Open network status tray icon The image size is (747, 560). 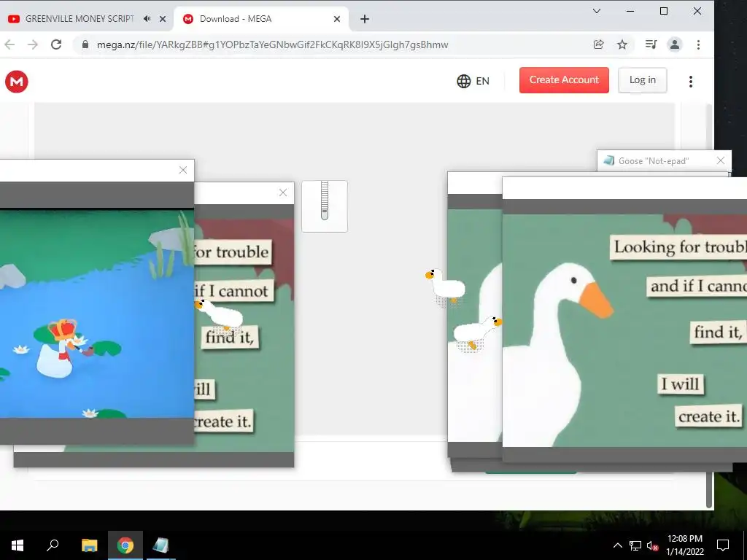point(635,545)
